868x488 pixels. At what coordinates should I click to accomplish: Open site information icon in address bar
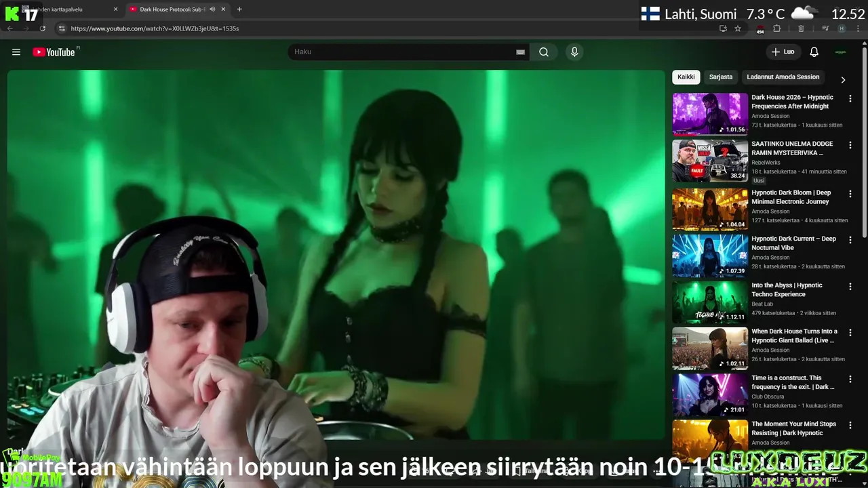(62, 28)
